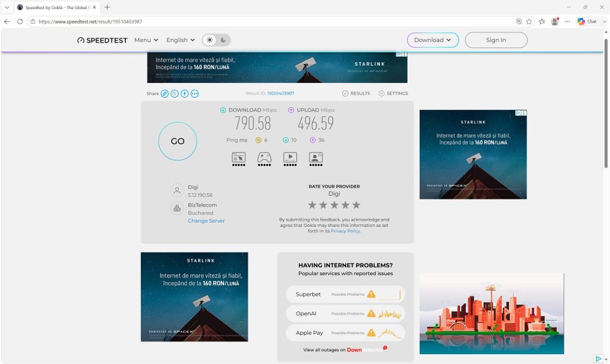Viewport: 610px width, 364px height.
Task: Open more share options ellipsis icon
Action: [x=195, y=94]
